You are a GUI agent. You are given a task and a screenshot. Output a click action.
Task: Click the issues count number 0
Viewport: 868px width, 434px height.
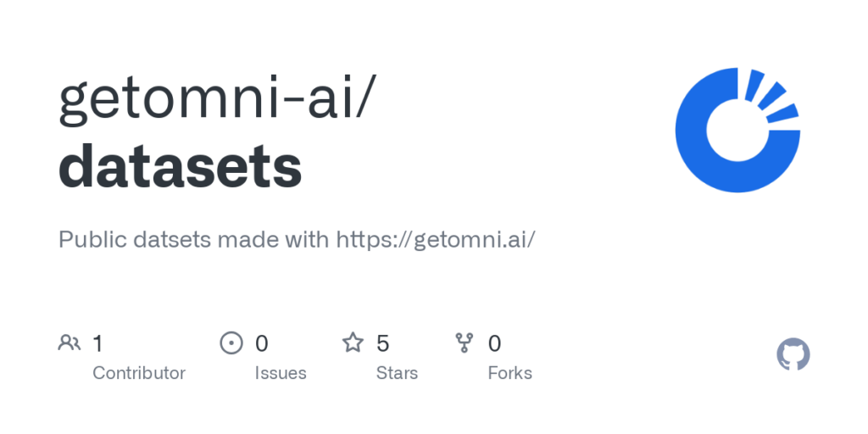point(262,343)
